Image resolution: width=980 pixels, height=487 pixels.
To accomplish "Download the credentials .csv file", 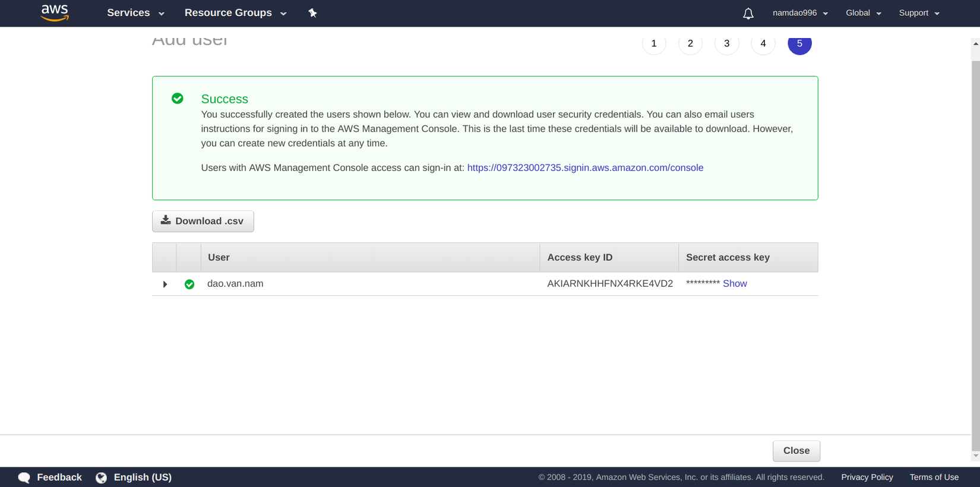I will point(203,221).
